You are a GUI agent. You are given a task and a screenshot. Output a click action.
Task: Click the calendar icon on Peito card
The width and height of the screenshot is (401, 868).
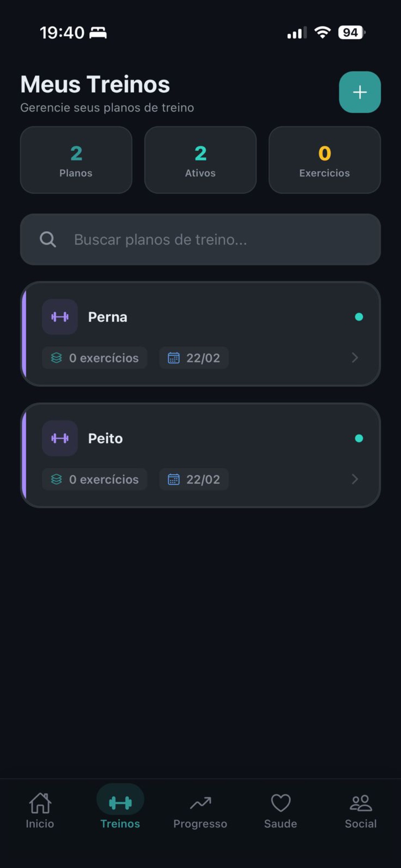[x=174, y=479]
